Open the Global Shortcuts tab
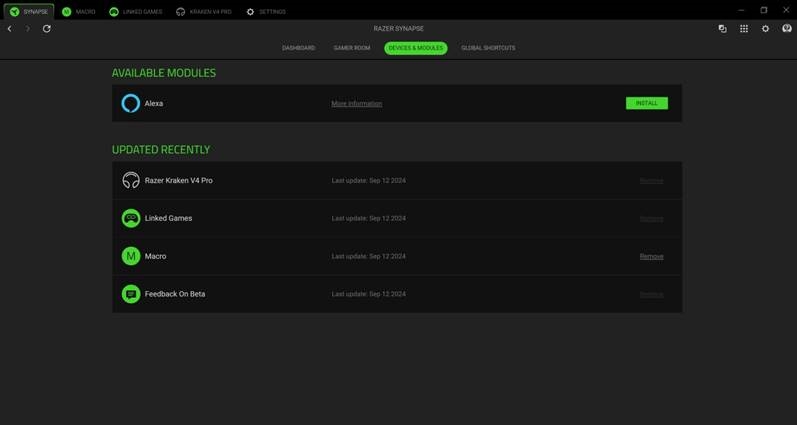 point(488,48)
